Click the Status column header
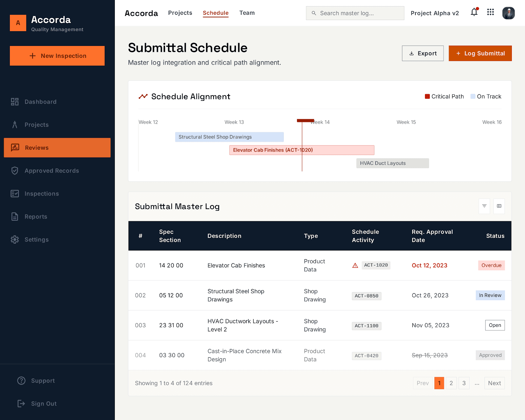The width and height of the screenshot is (525, 420). coord(495,236)
